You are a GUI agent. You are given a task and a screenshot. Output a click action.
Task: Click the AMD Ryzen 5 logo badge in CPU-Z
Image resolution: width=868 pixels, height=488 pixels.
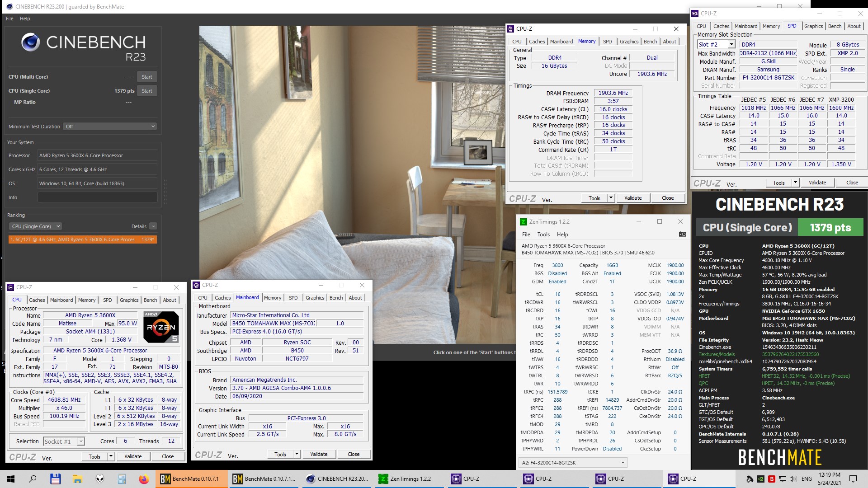point(160,327)
